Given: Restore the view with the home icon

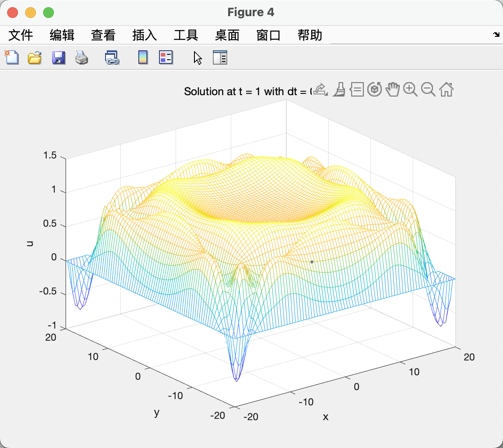Looking at the screenshot, I should 446,90.
